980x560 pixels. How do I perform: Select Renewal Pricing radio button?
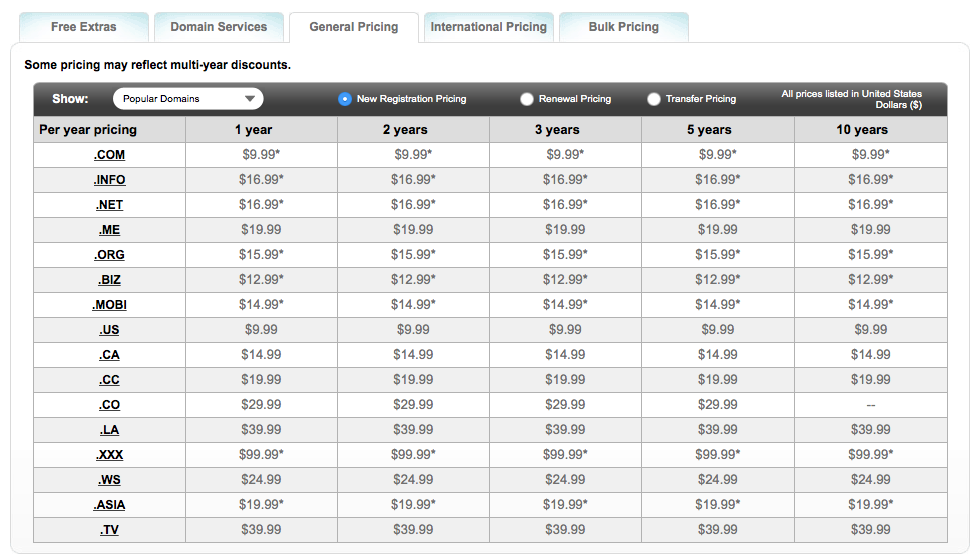point(527,99)
